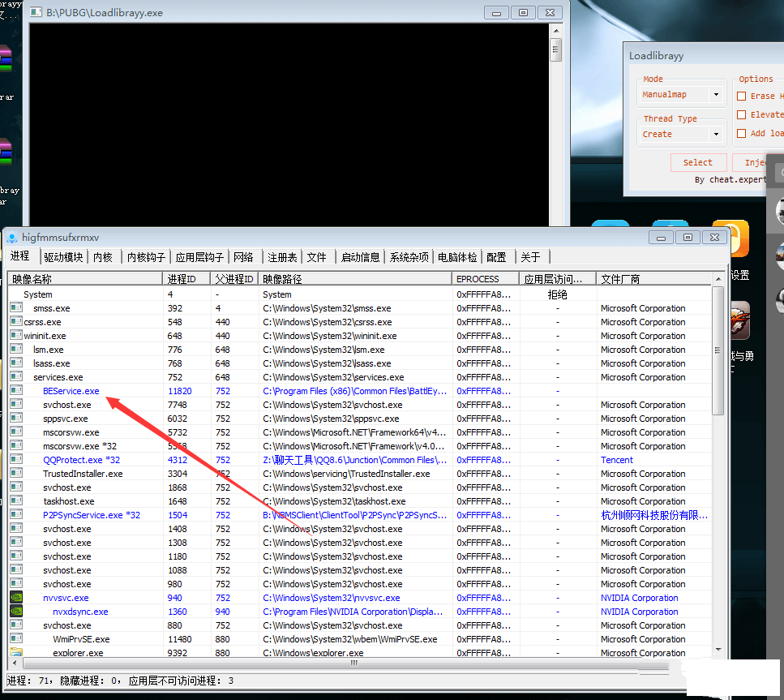Click the nvvsvc.exe NVIDIA icon
Viewport: 784px width, 700px height.
pos(16,598)
